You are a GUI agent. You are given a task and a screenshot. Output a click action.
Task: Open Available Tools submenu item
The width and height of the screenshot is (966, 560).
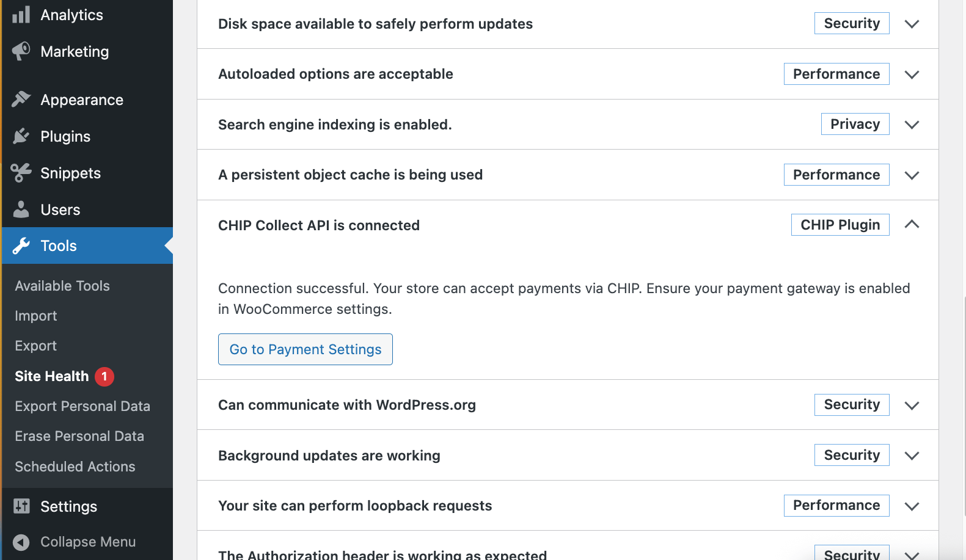point(62,286)
